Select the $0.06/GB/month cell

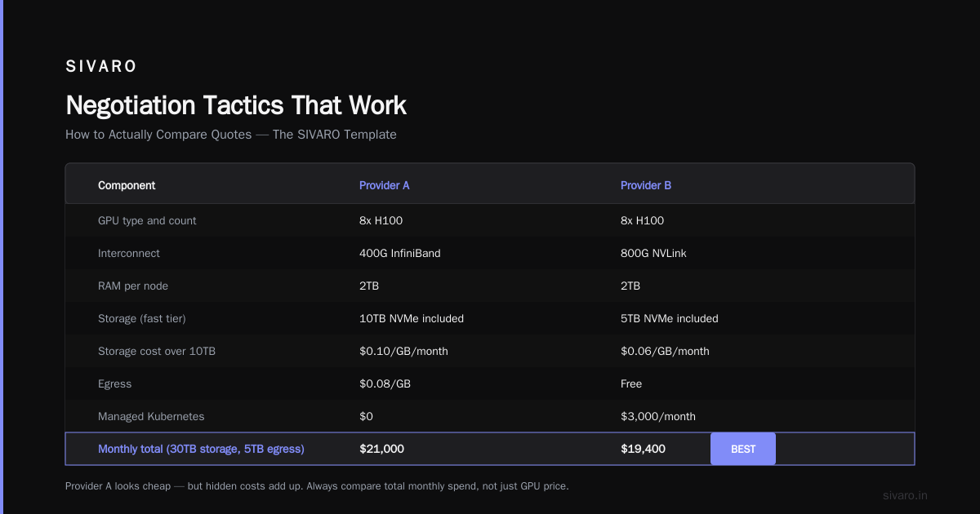[665, 351]
